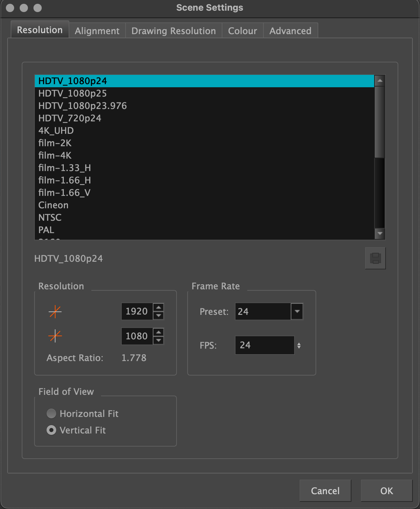Click the save resolution preset icon
The height and width of the screenshot is (509, 420).
[x=375, y=258]
